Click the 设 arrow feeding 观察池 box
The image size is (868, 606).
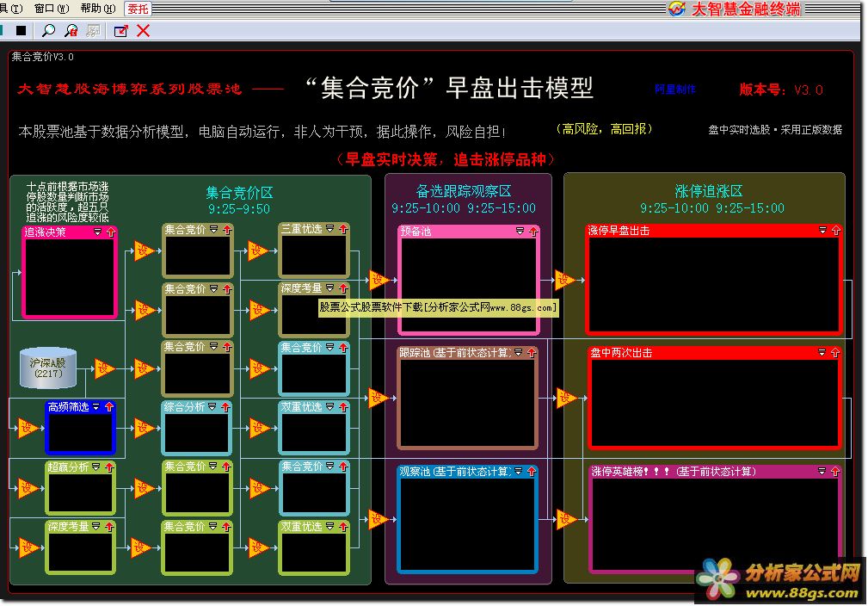tap(378, 519)
